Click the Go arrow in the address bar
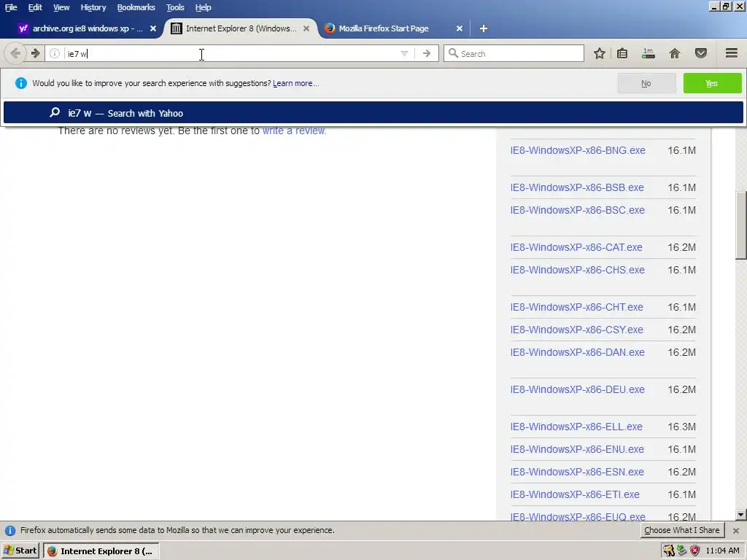The image size is (747, 560). click(x=426, y=53)
